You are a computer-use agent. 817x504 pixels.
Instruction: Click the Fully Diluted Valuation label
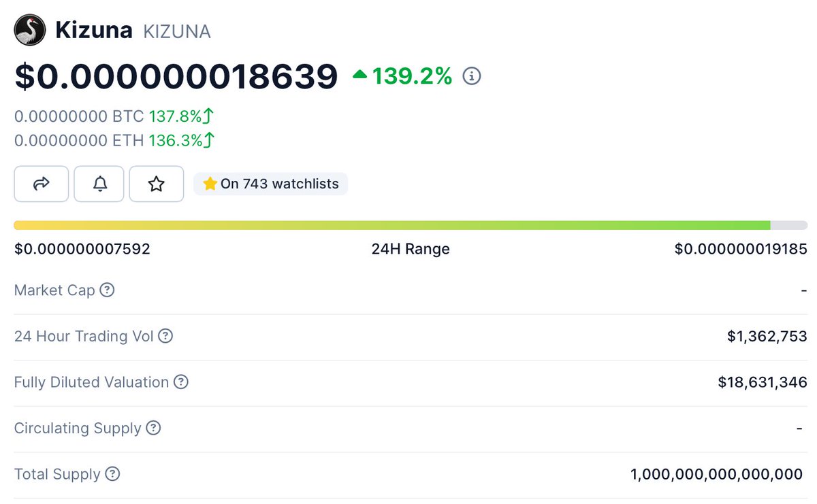[91, 382]
